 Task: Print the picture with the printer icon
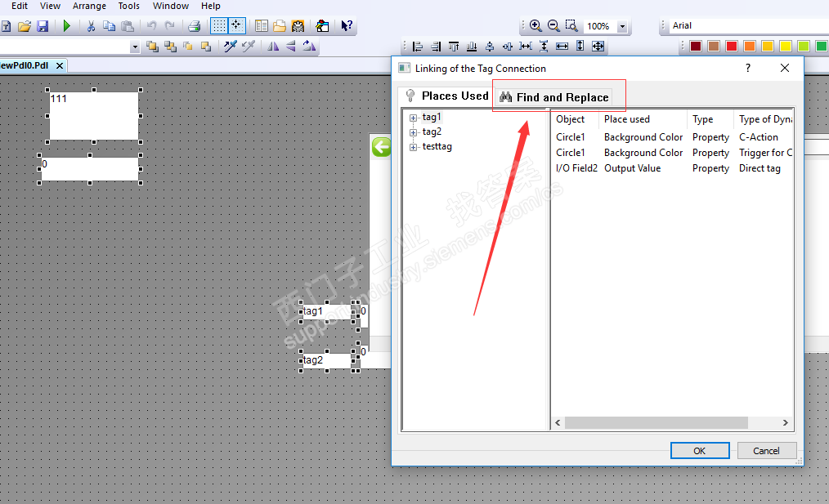pos(195,26)
